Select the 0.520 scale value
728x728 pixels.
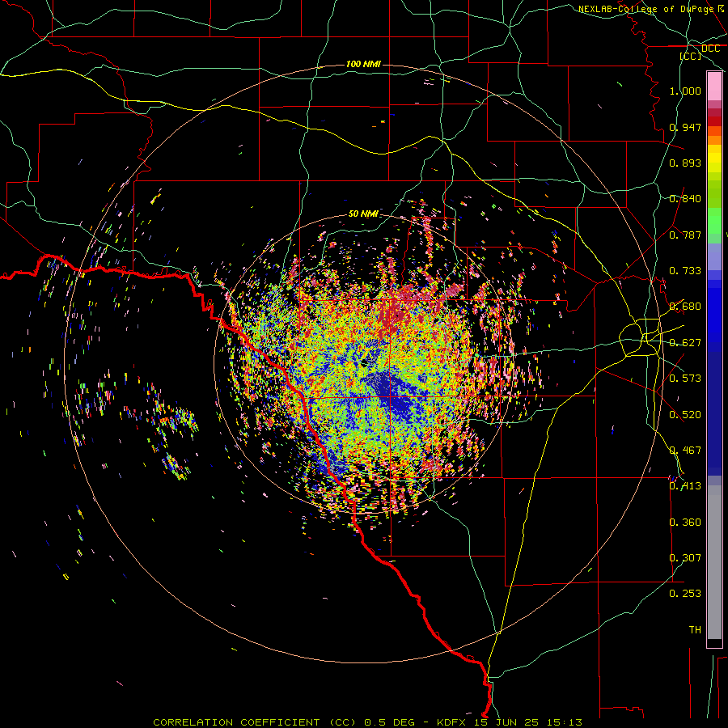pos(685,415)
